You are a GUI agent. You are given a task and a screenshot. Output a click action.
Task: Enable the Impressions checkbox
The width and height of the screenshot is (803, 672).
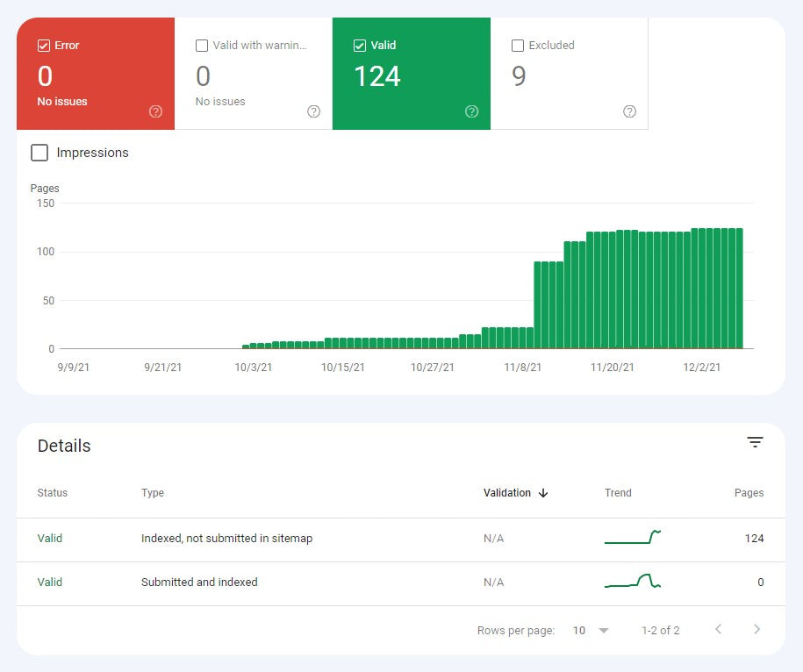click(39, 153)
